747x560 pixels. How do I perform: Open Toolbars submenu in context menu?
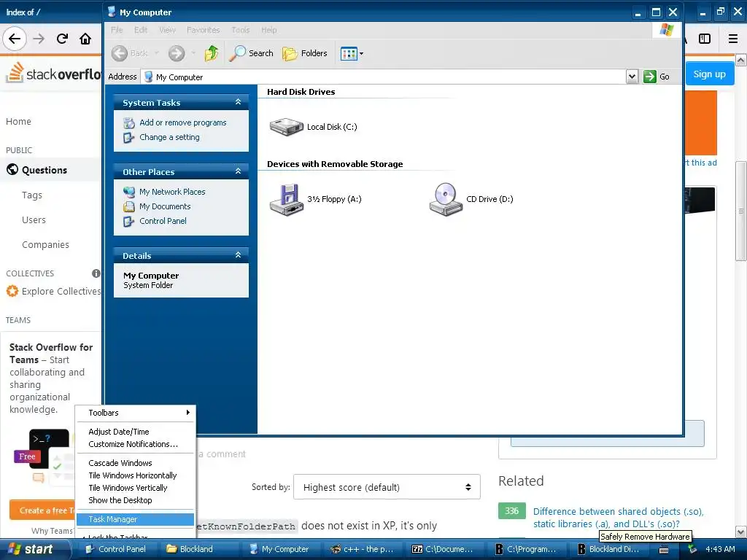(x=135, y=413)
